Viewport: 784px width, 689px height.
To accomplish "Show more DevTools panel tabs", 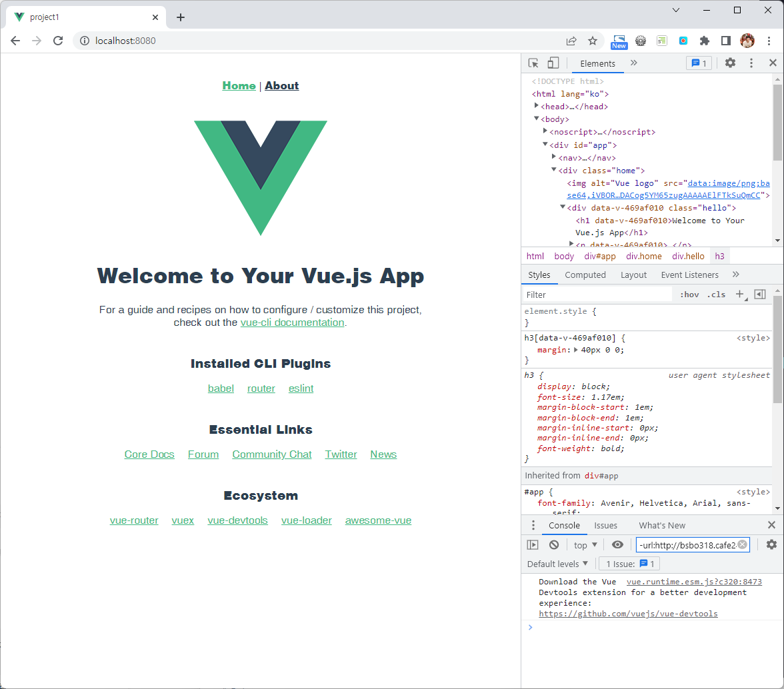I will click(633, 63).
